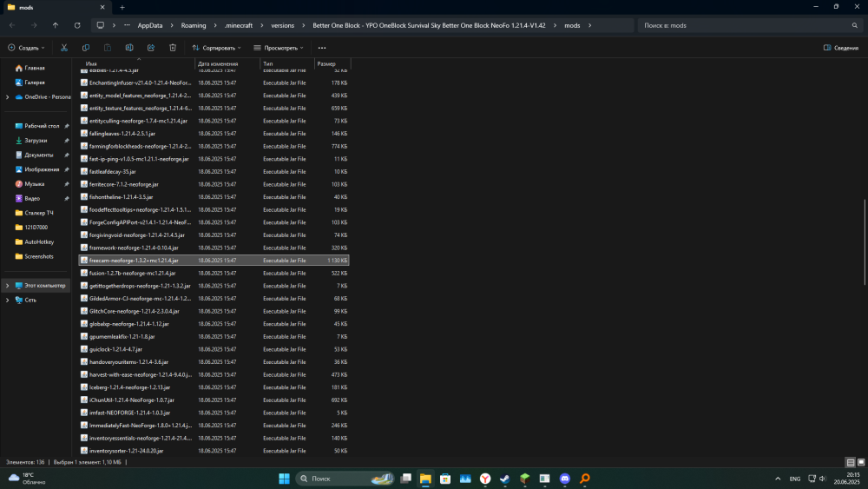Sort by Имя column header

point(138,63)
